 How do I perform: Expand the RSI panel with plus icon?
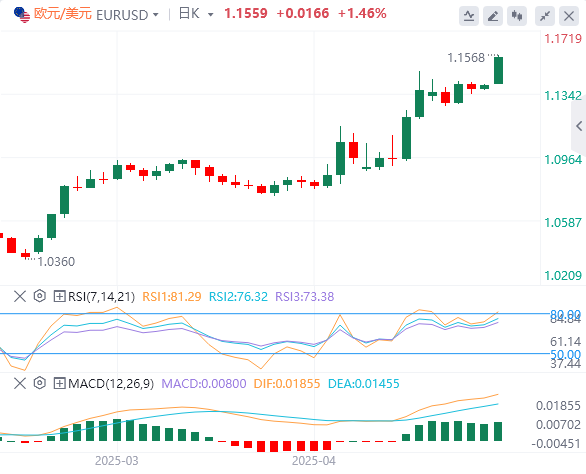[x=59, y=296]
